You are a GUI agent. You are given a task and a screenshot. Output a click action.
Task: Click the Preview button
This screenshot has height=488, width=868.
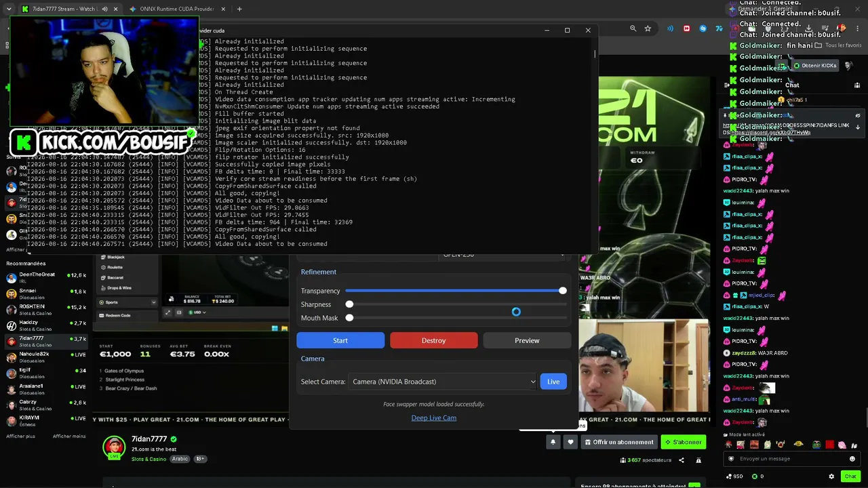[527, 340]
